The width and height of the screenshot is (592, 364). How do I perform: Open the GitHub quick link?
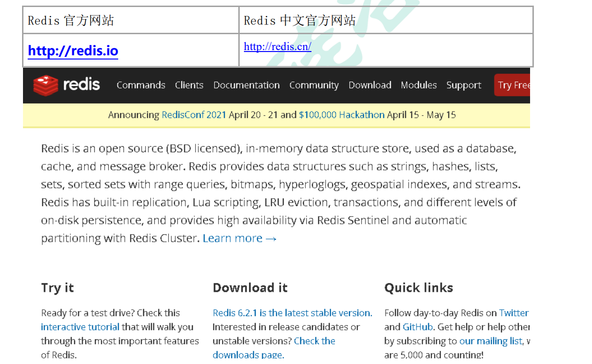pyautogui.click(x=417, y=327)
